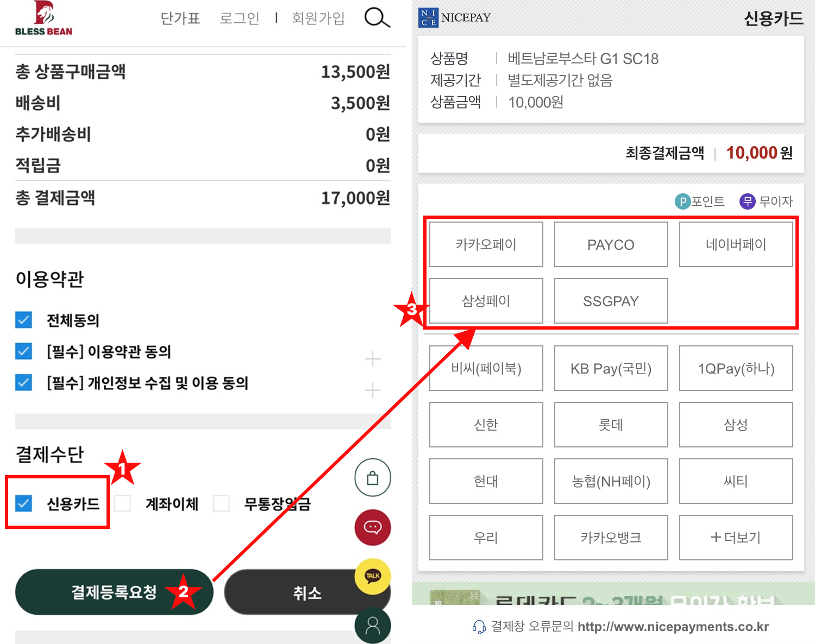
Task: Select KB Pay(국민) card
Action: coord(611,368)
